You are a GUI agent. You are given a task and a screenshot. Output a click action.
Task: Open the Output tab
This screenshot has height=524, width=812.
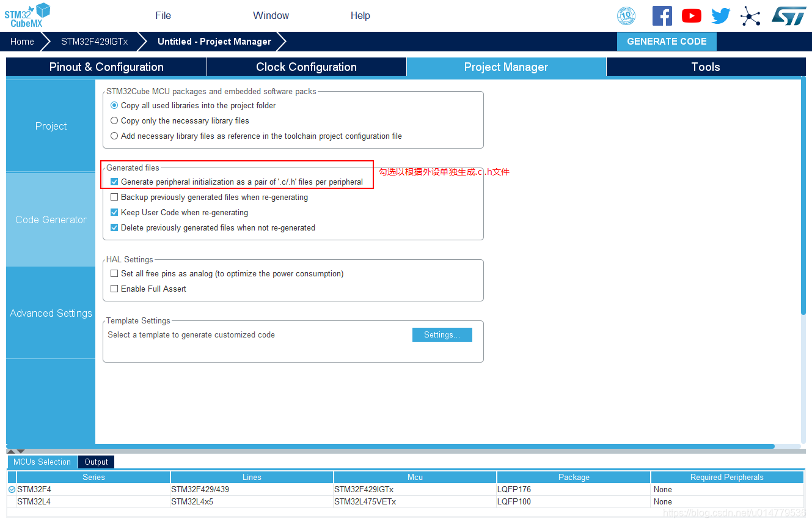(96, 462)
